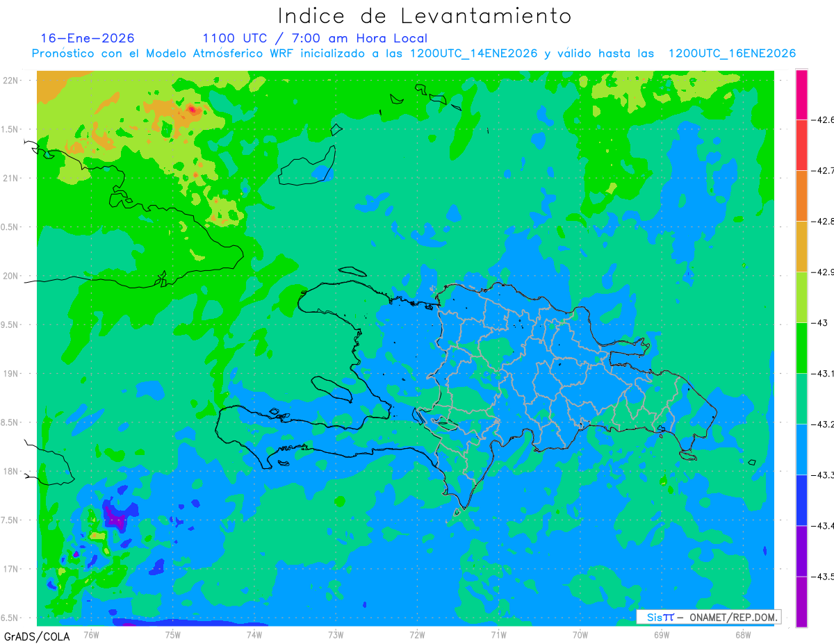Click the teal-green legend segment below -43.1
Image resolution: width=834 pixels, height=644 pixels.
(801, 398)
